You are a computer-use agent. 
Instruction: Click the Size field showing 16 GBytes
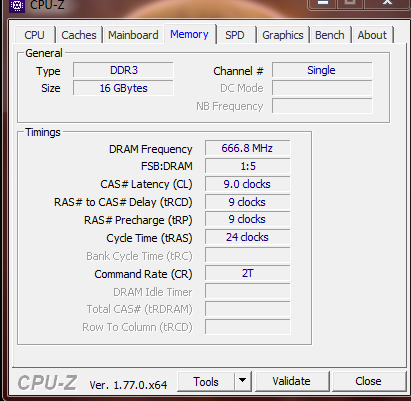pos(123,88)
